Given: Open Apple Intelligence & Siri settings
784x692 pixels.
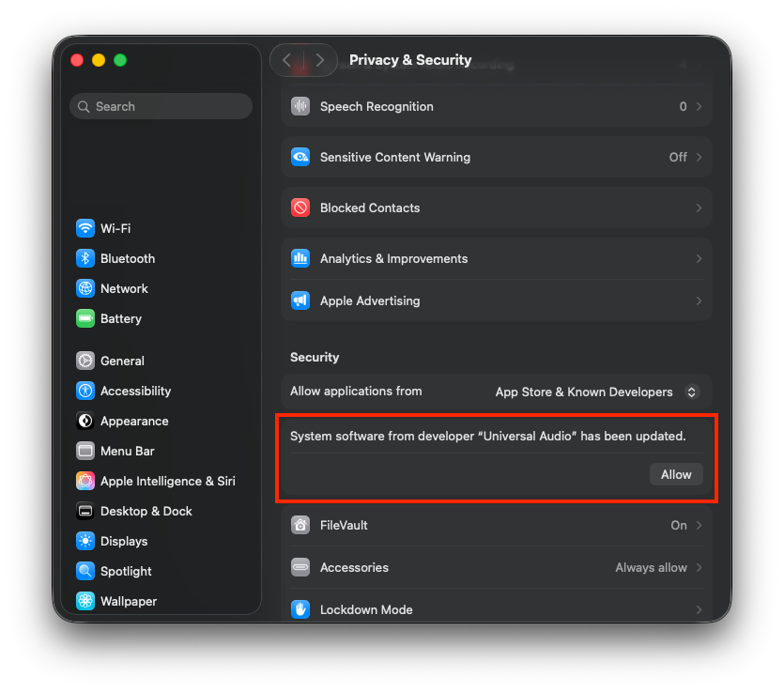Looking at the screenshot, I should pyautogui.click(x=167, y=481).
